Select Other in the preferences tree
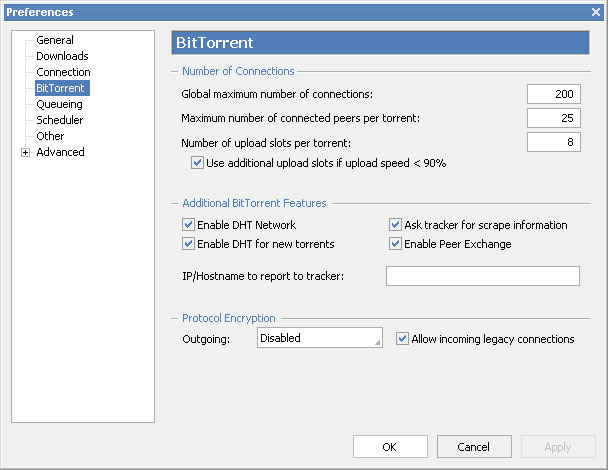608x470 pixels. point(50,136)
